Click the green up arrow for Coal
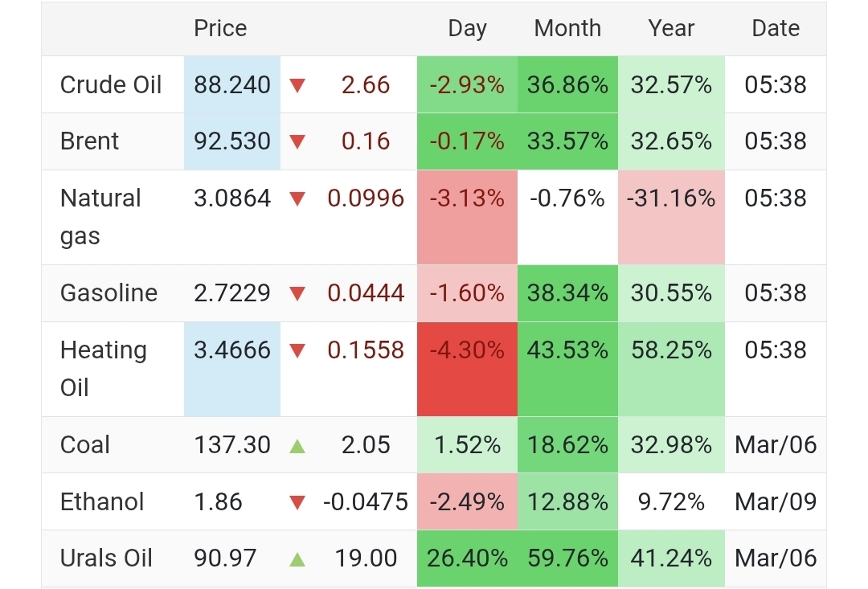 coord(297,445)
